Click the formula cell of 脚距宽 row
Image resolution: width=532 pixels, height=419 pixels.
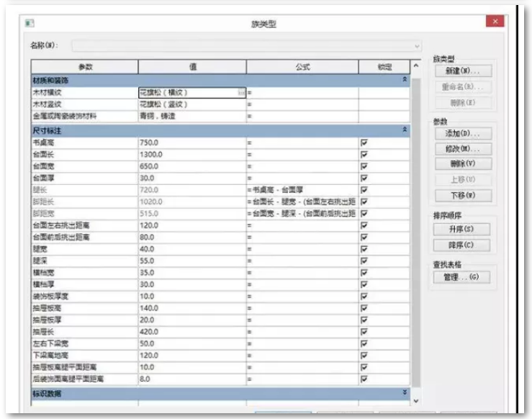[x=302, y=214]
